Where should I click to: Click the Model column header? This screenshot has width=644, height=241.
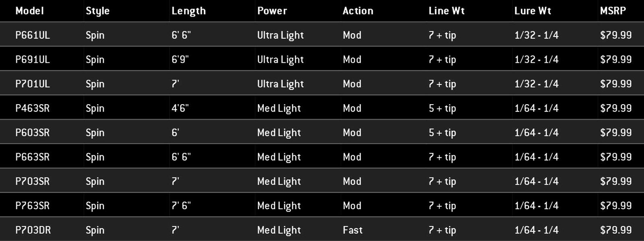point(29,11)
